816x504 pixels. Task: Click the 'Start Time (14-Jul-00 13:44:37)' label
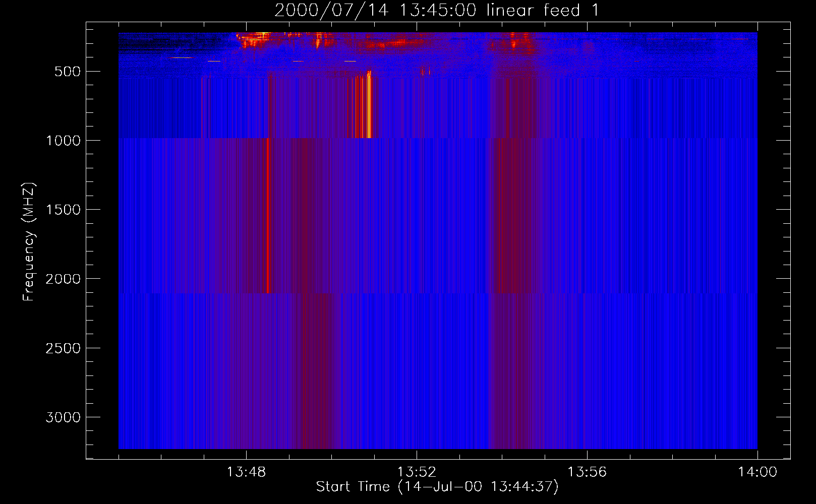437,487
